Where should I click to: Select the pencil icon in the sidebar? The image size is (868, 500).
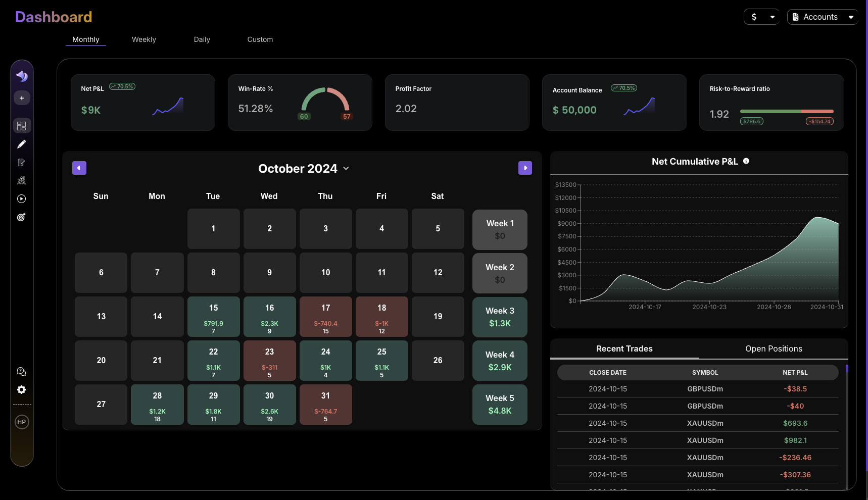pos(22,144)
